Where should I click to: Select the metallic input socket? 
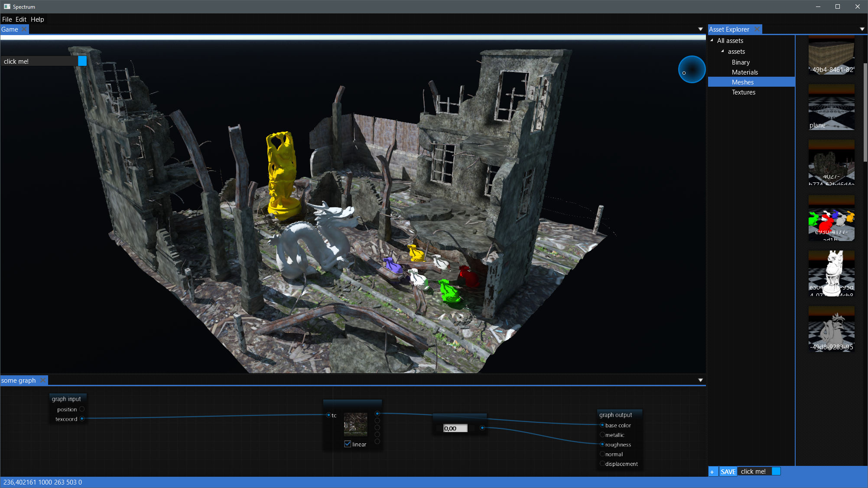(x=602, y=435)
